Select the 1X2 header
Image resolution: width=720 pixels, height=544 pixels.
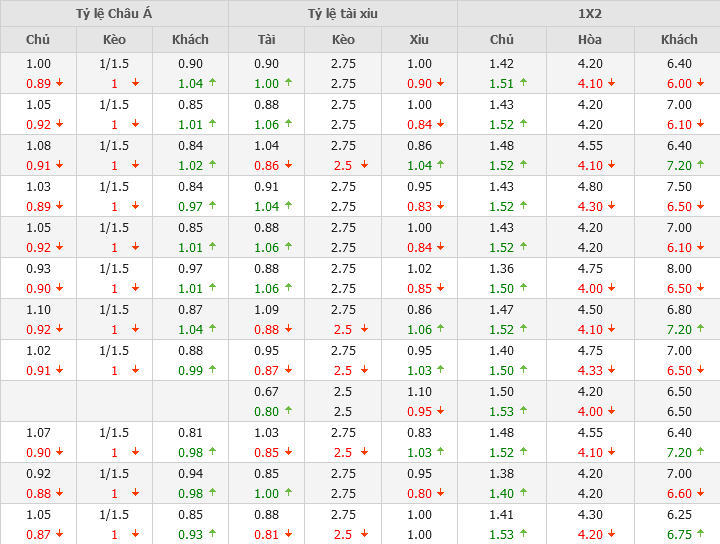589,14
